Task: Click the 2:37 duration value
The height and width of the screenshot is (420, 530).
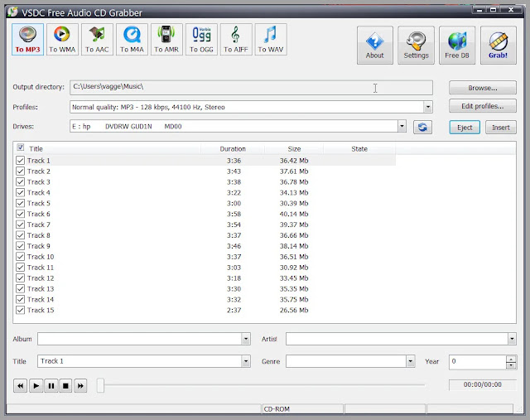Action: click(234, 310)
